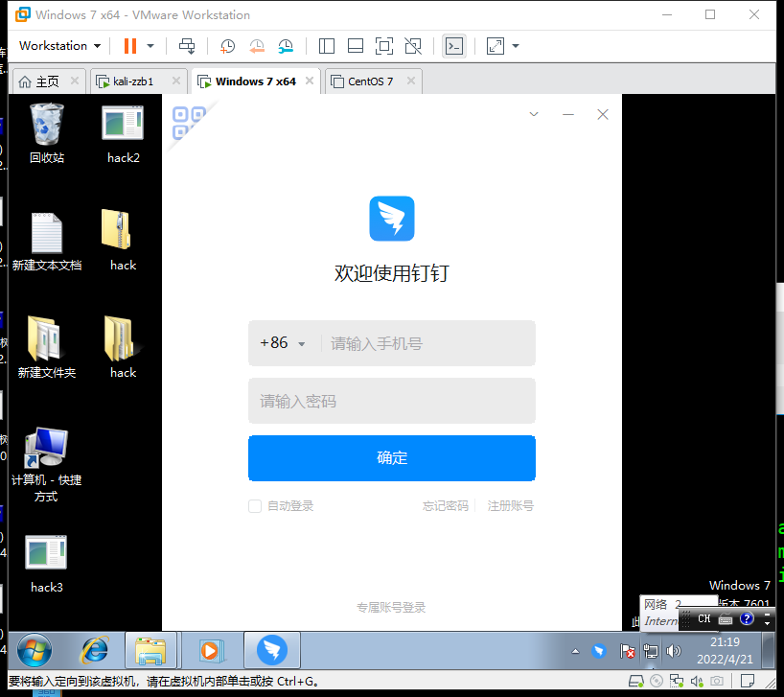
Task: Click the 专属账号登录 exclusive account login link
Action: click(x=391, y=608)
